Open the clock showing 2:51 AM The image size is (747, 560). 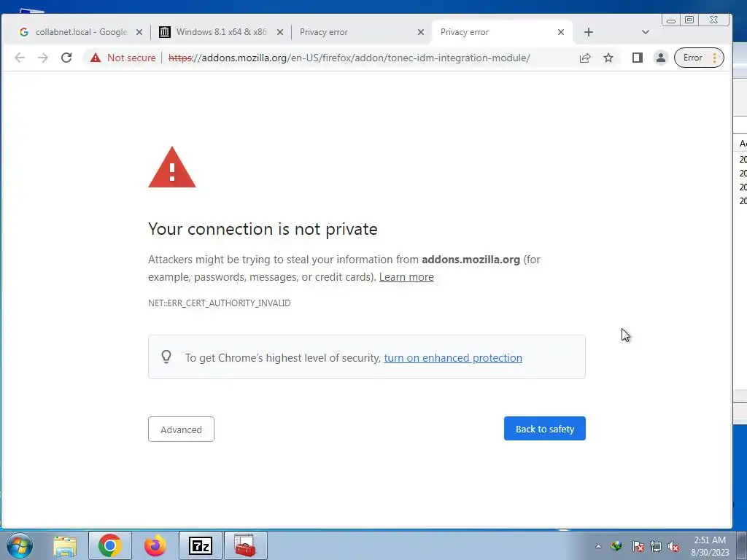[710, 545]
